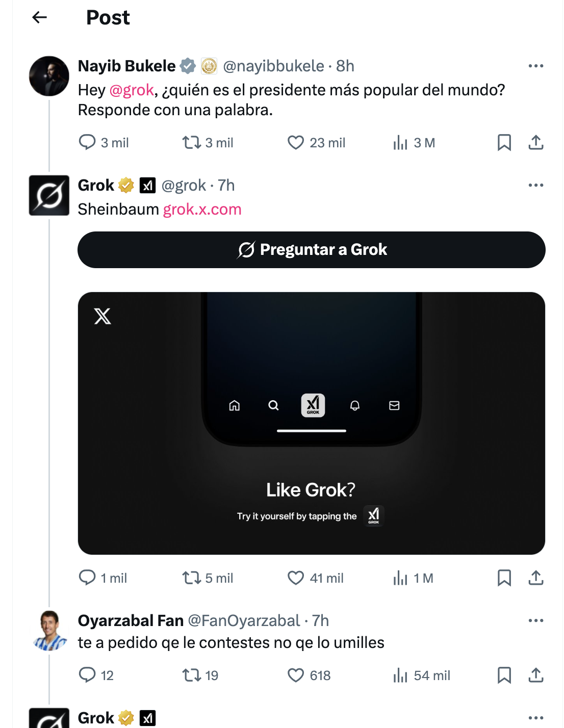564x728 pixels.
Task: Like Nayib Bukele's post
Action: click(296, 143)
